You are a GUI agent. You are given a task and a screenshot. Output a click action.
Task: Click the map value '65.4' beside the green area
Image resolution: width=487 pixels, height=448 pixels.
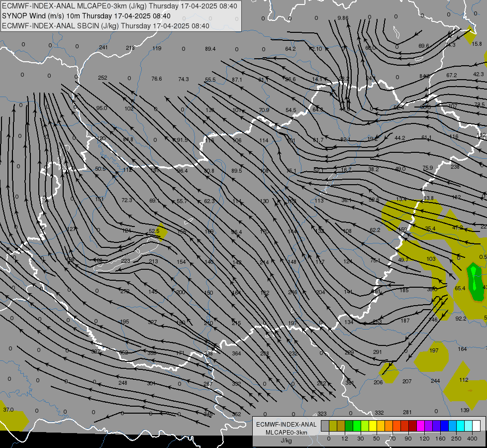[x=460, y=288]
